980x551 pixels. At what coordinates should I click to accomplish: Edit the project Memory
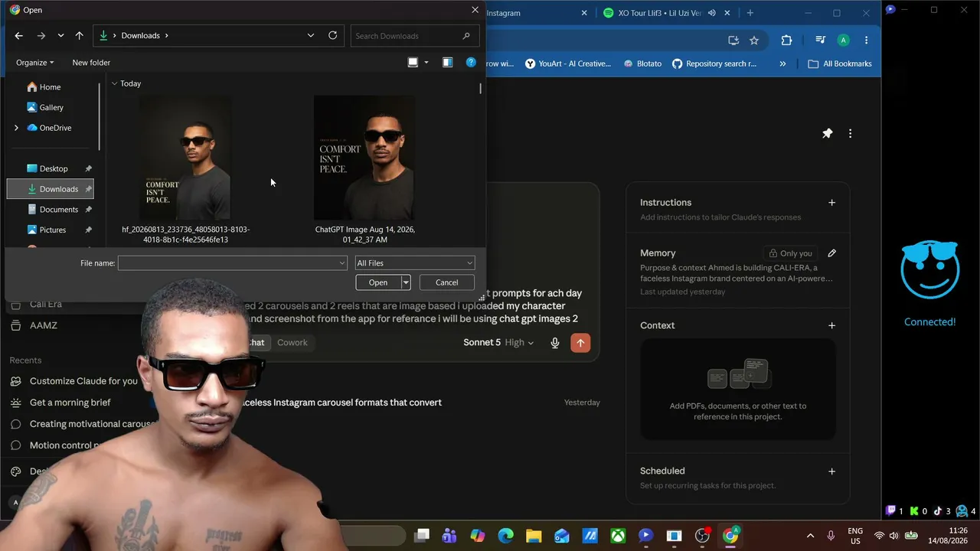831,253
